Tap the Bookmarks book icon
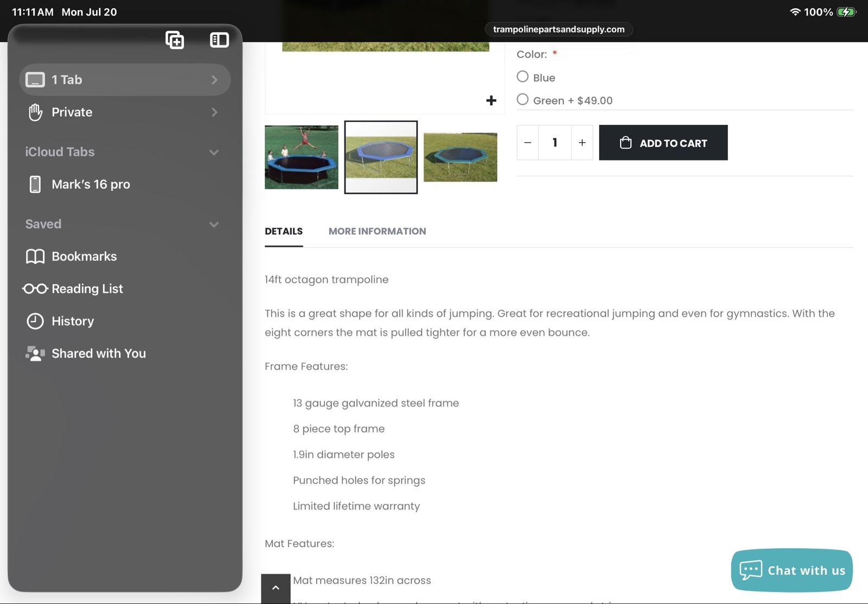The width and height of the screenshot is (868, 604). (x=35, y=257)
